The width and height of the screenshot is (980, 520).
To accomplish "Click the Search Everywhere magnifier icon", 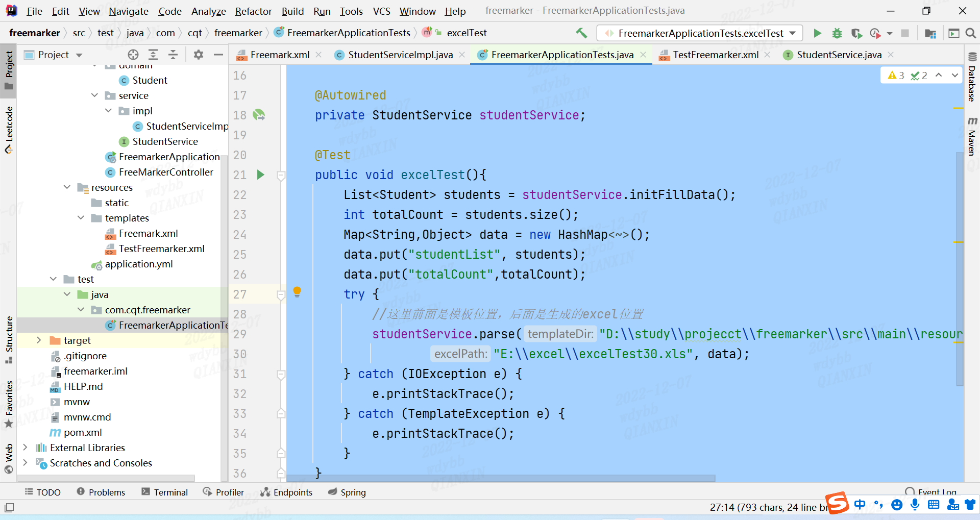I will point(971,33).
